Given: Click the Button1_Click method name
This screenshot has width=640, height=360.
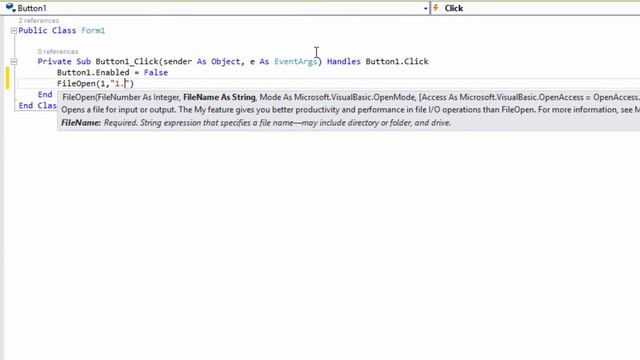Looking at the screenshot, I should click(127, 62).
